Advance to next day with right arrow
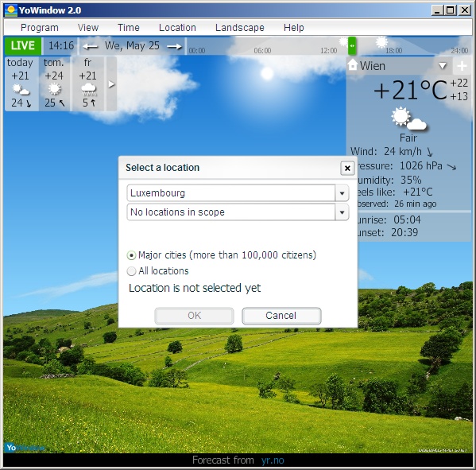The width and height of the screenshot is (476, 470). tap(175, 46)
